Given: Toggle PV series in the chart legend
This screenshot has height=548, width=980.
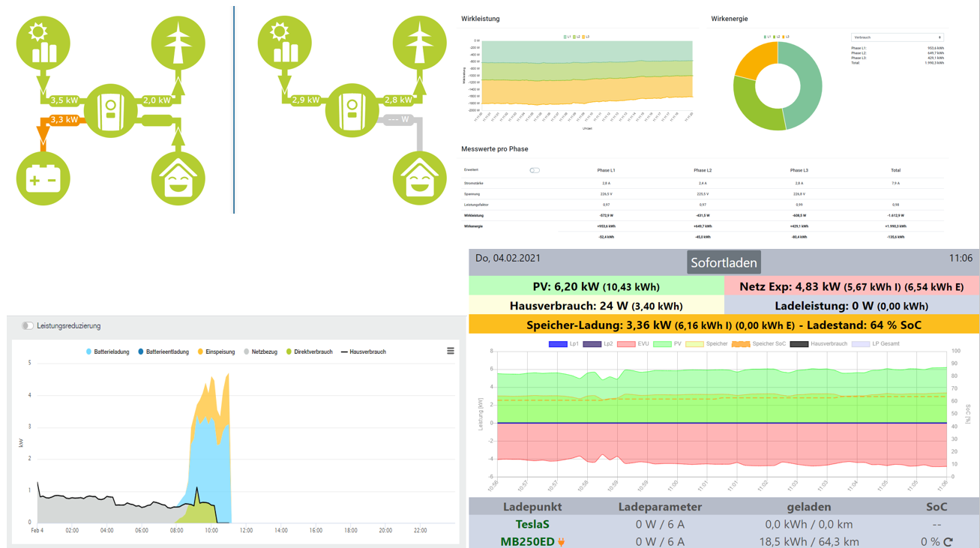Looking at the screenshot, I should (x=667, y=344).
